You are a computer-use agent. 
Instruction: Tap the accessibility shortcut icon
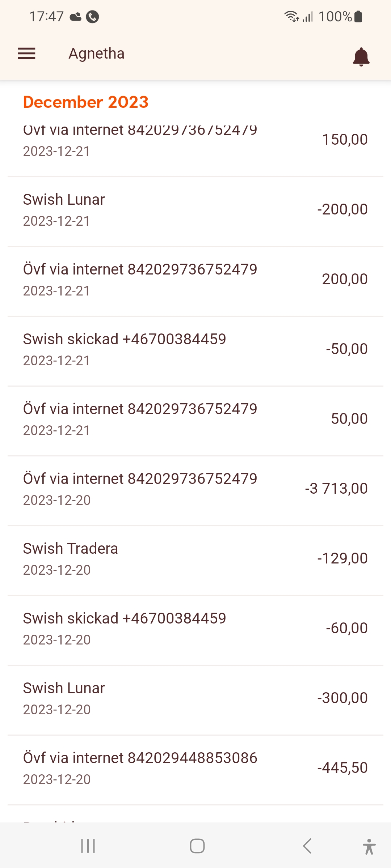[369, 846]
